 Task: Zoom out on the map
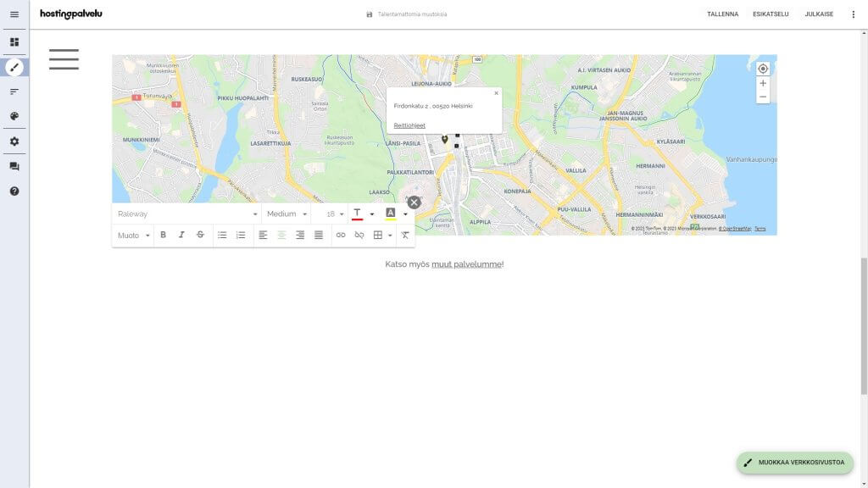click(763, 97)
